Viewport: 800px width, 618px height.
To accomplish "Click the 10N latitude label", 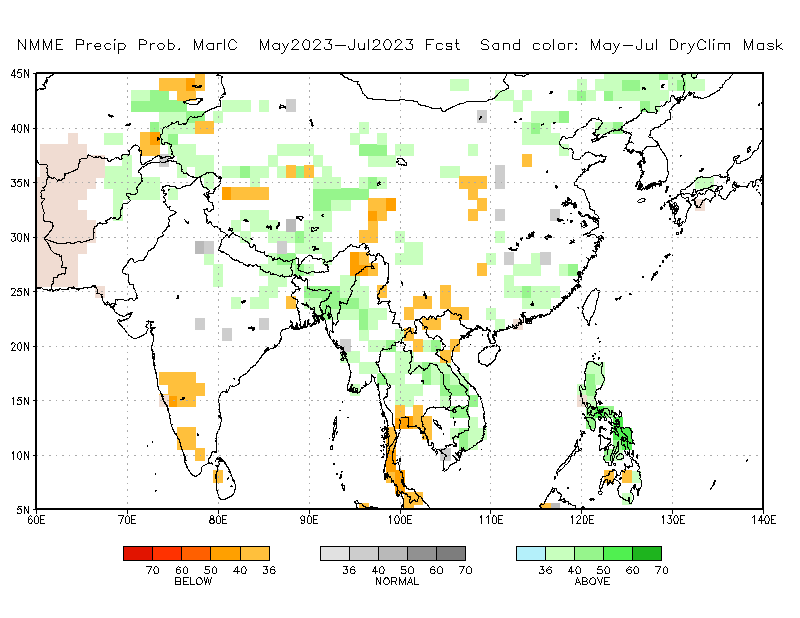I will [x=20, y=455].
